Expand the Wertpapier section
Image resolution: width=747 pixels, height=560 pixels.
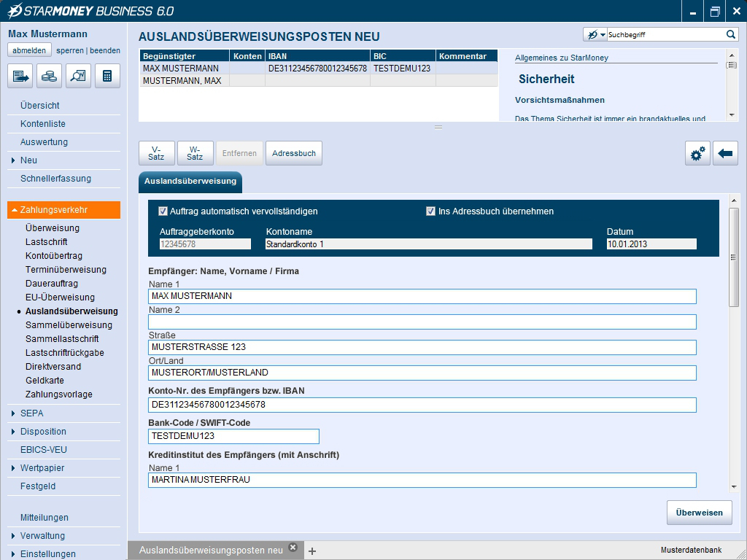[x=12, y=468]
